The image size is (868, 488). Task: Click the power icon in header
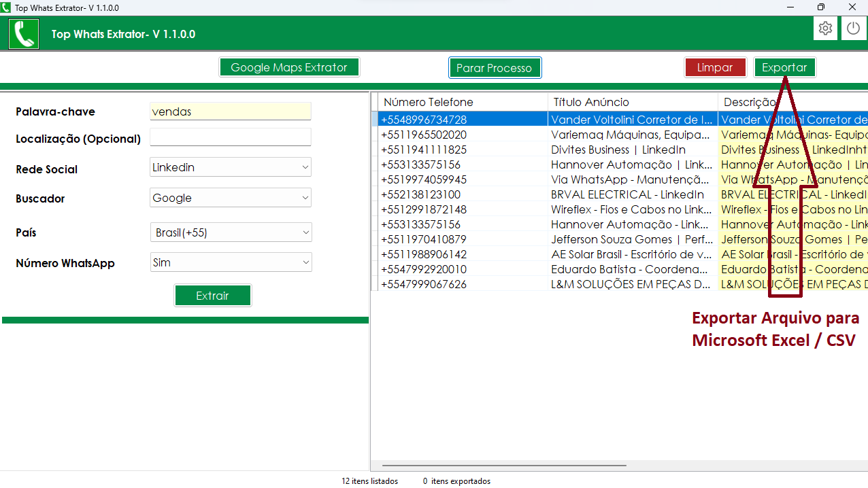pos(853,29)
